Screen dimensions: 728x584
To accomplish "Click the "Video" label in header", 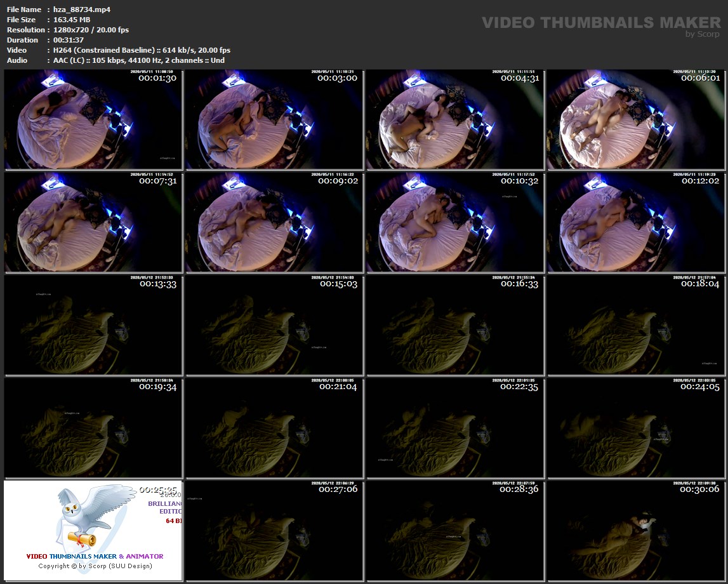I will pyautogui.click(x=17, y=50).
